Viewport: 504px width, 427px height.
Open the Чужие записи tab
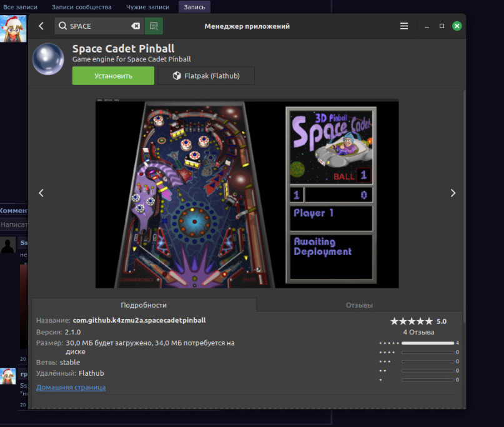[x=147, y=7]
